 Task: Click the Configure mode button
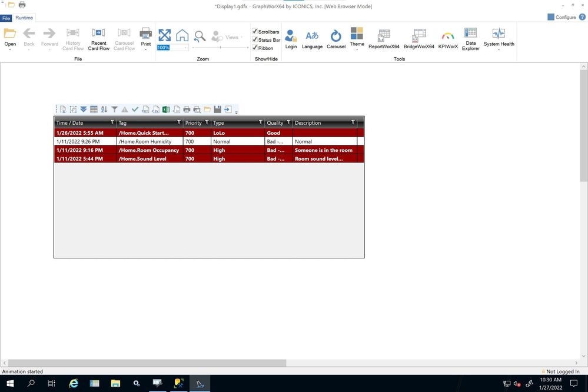tap(562, 17)
